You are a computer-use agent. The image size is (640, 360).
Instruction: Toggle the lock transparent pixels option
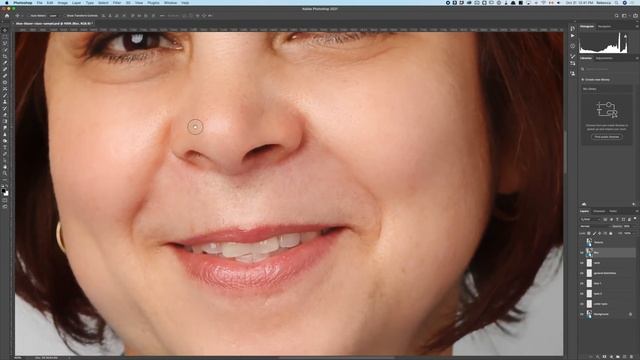[x=589, y=233]
